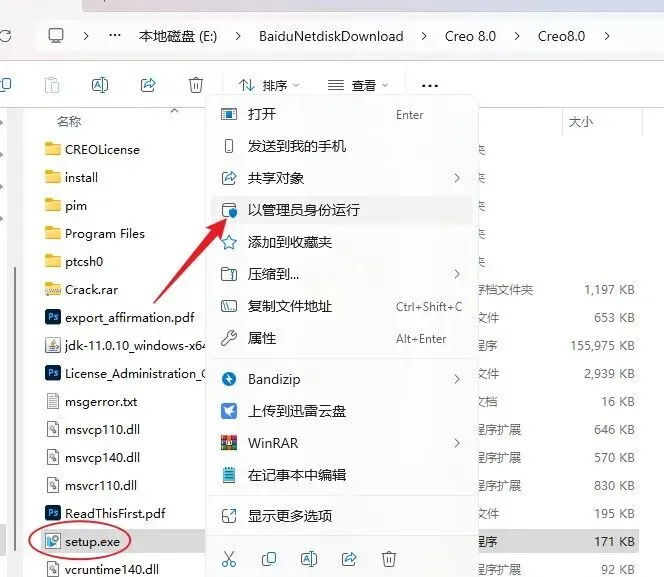Screen dimensions: 664x577
Task: Select 打开 in the context menu
Action: point(342,114)
